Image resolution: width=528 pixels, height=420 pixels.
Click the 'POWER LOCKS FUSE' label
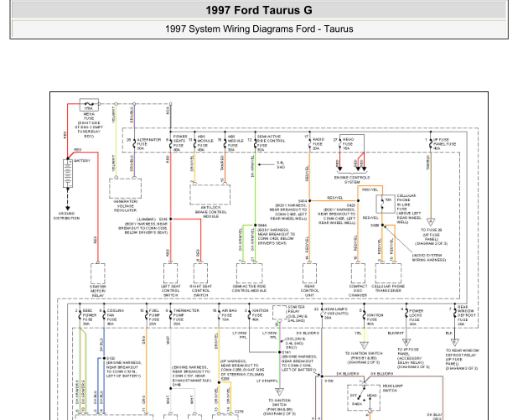coord(416,318)
